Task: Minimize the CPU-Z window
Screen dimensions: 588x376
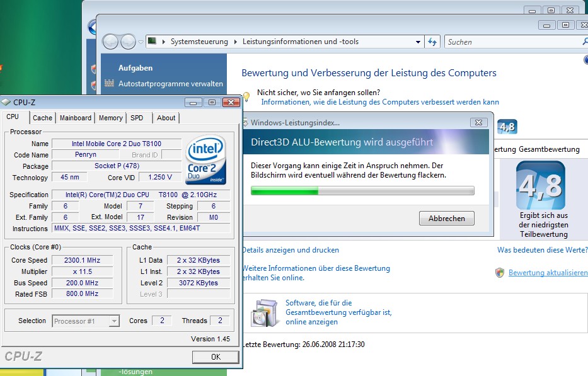Action: pos(193,102)
